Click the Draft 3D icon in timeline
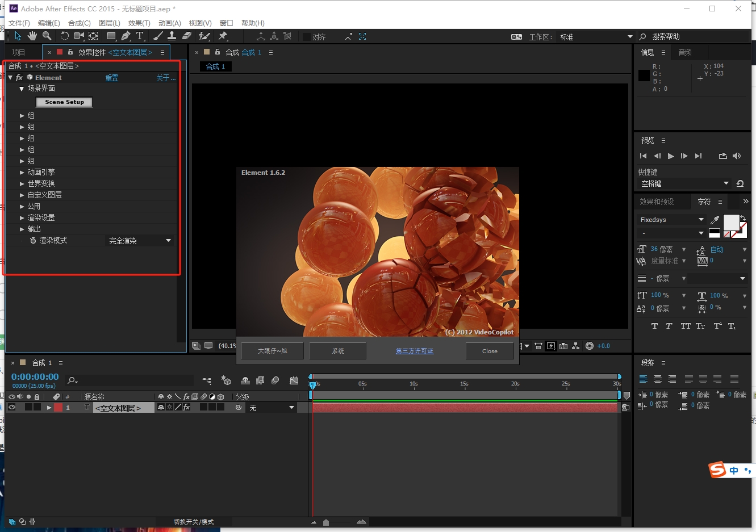 (226, 380)
